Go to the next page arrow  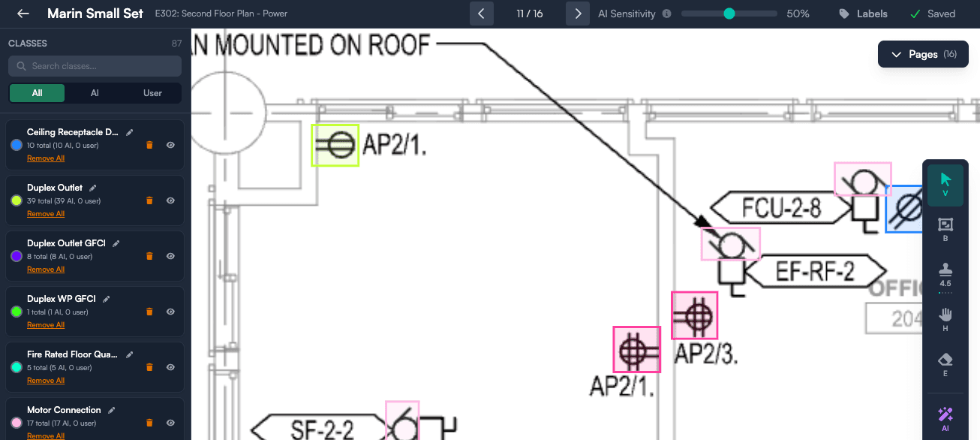tap(577, 14)
